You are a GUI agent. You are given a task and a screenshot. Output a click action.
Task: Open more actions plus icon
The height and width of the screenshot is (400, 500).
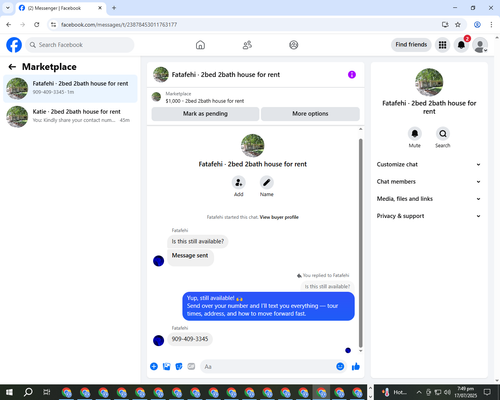(x=154, y=367)
